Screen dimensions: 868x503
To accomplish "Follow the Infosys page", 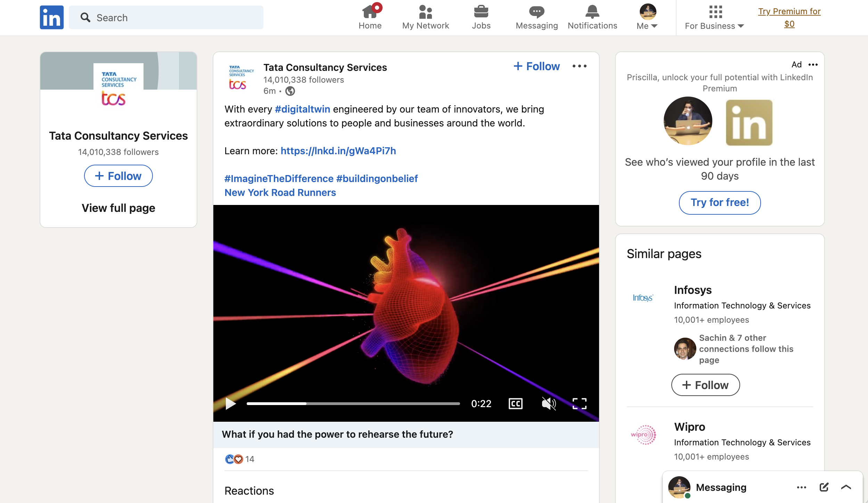I will 705,385.
